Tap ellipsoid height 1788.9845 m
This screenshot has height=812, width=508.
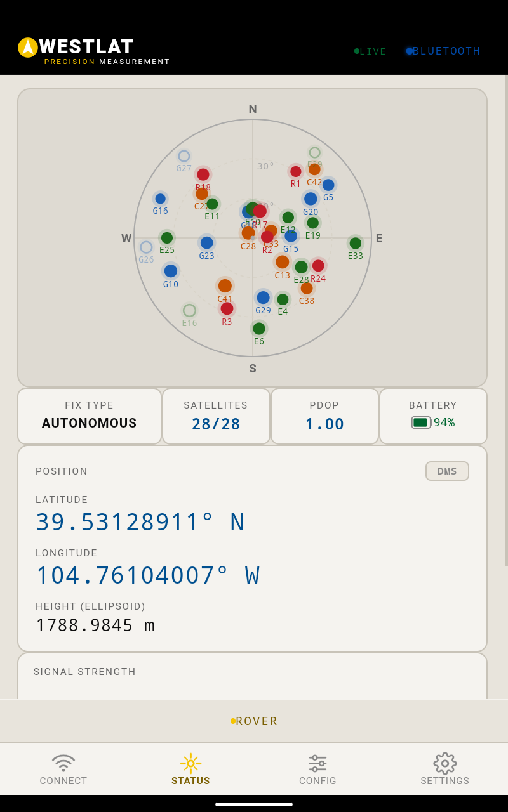click(95, 625)
